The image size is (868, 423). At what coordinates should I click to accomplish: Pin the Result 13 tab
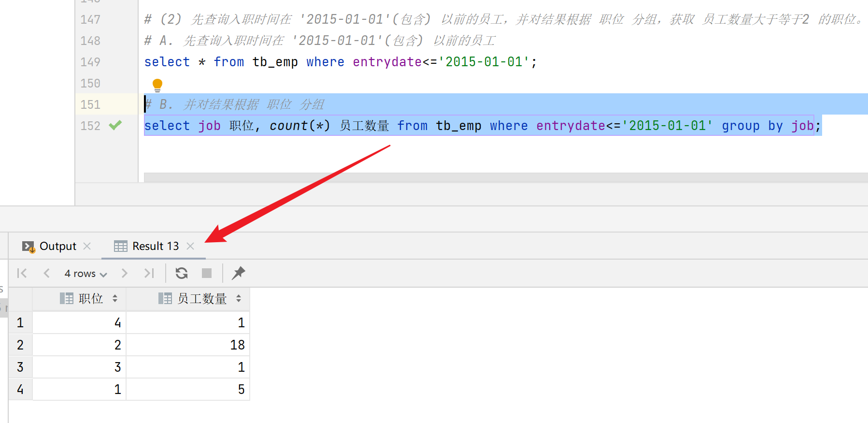239,273
